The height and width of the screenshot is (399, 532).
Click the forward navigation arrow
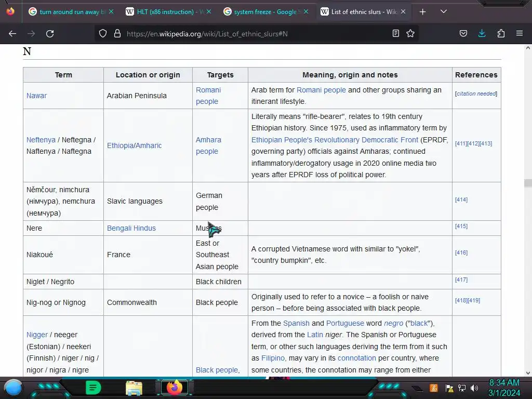coord(31,34)
